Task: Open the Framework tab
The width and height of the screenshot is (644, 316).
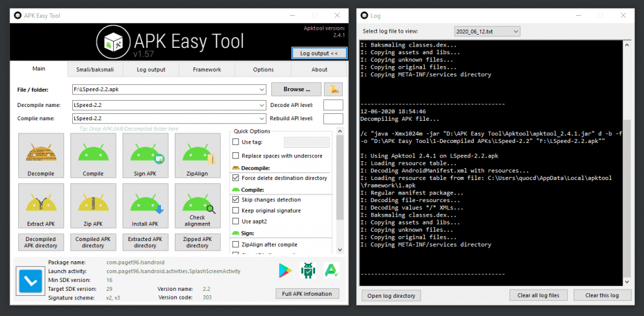Action: point(207,69)
